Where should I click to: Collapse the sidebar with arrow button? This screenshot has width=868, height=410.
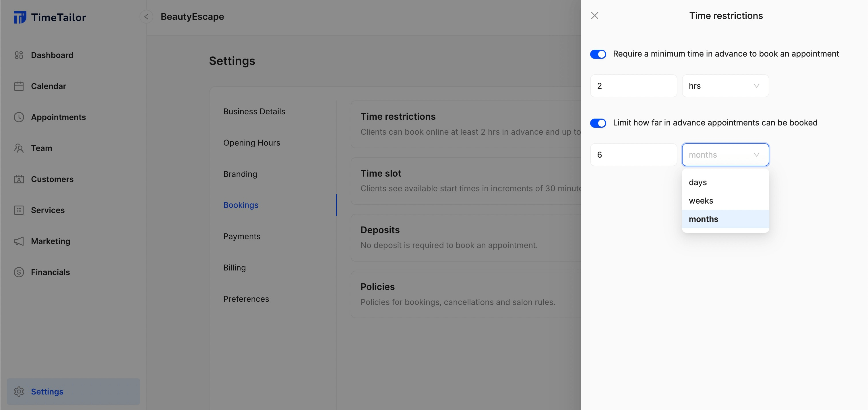[146, 17]
